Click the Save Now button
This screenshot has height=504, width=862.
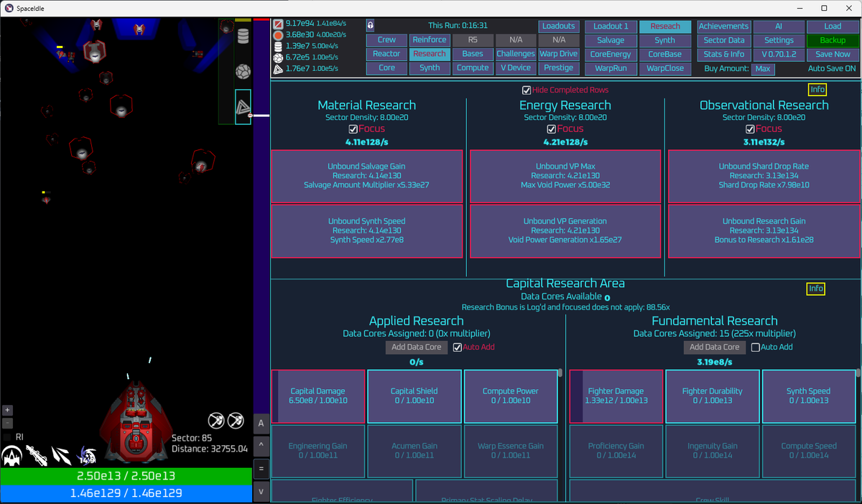point(833,54)
